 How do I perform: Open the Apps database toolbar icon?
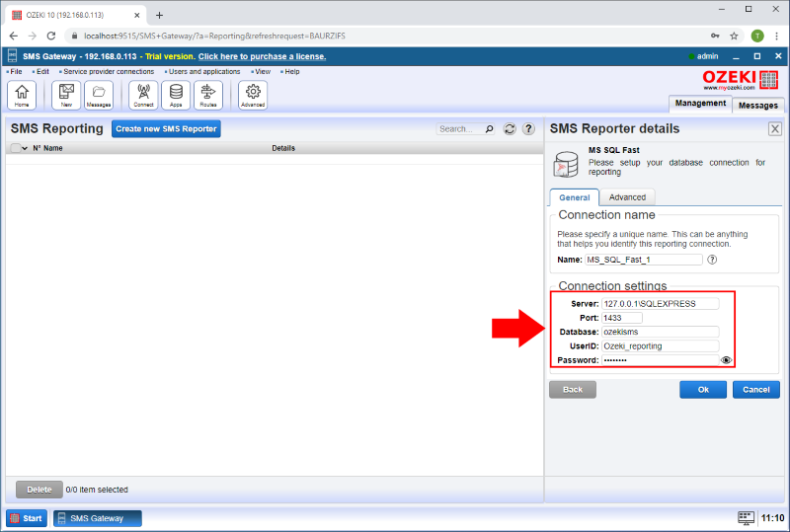point(176,95)
